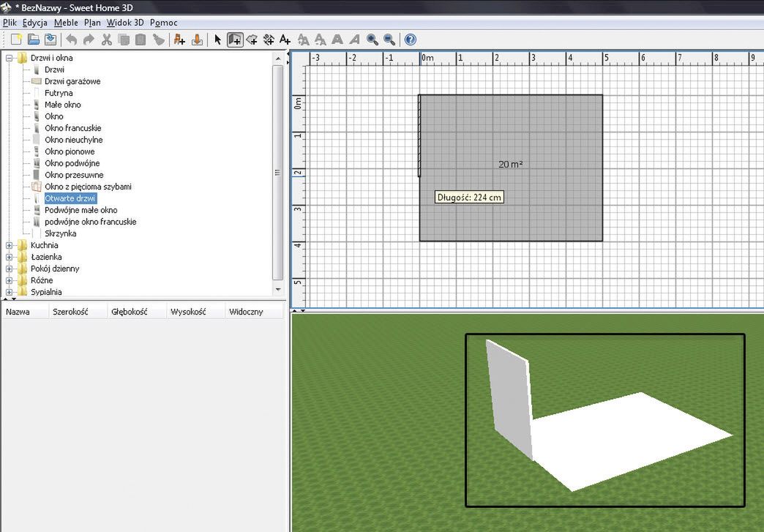Expand the Sypialnia folder in catalog
The height and width of the screenshot is (532, 764).
pyautogui.click(x=10, y=292)
